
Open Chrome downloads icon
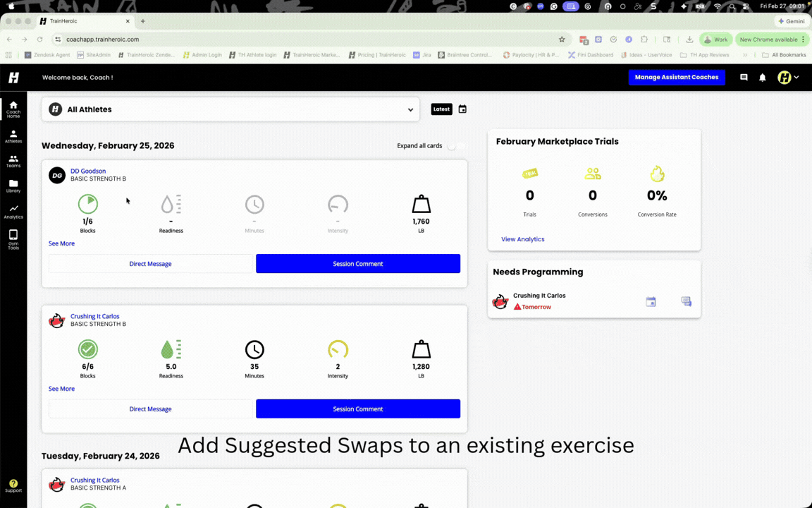click(x=689, y=40)
